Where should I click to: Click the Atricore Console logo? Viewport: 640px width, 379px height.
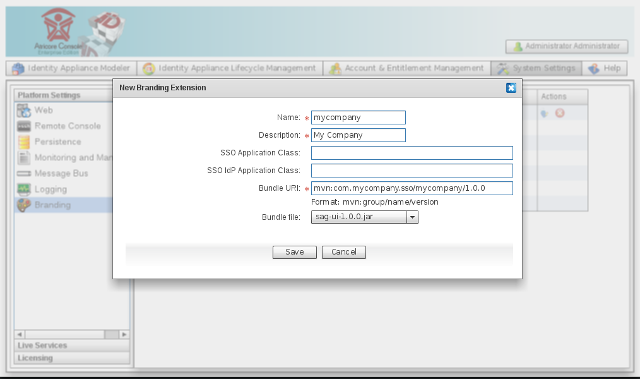pyautogui.click(x=58, y=32)
